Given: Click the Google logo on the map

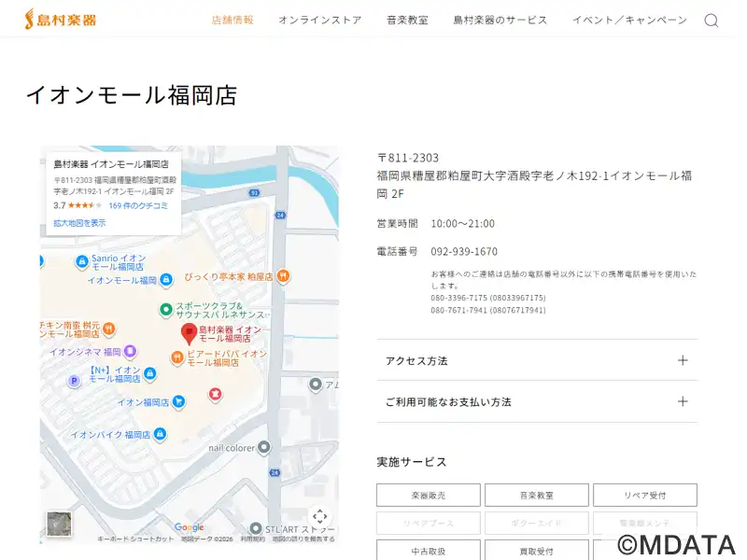Looking at the screenshot, I should pos(190,526).
